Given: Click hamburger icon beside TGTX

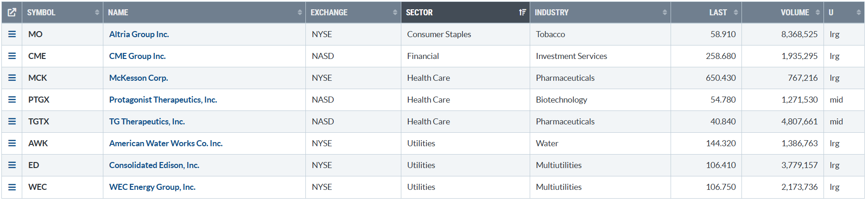Looking at the screenshot, I should coord(12,122).
